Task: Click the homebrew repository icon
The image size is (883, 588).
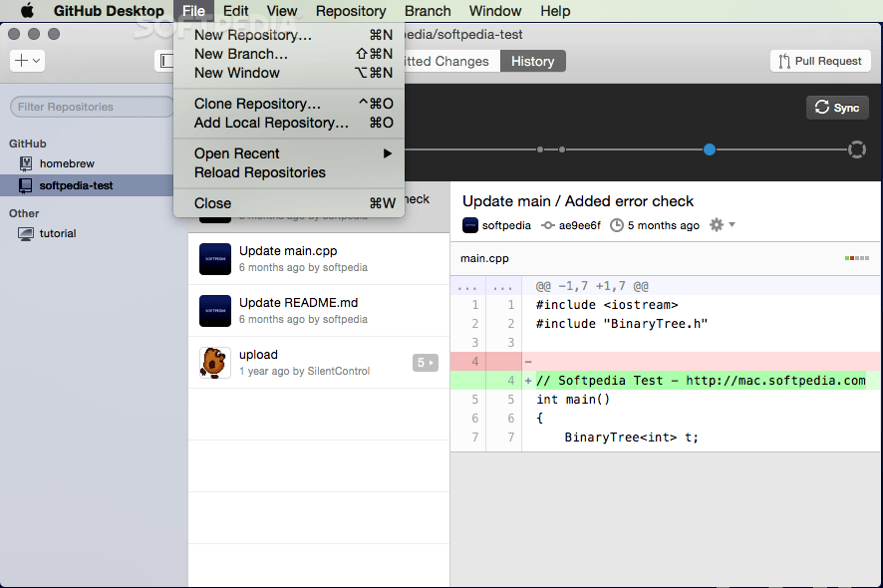Action: coord(26,163)
